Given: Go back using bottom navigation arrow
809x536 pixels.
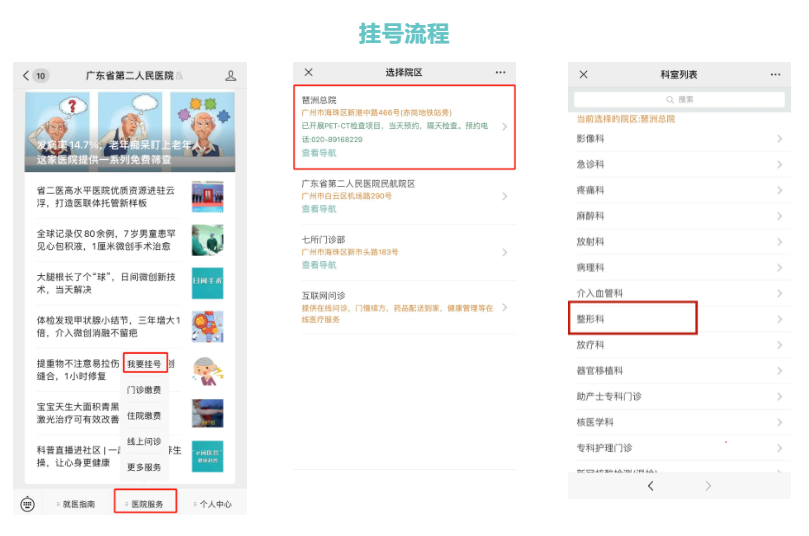Looking at the screenshot, I should (651, 485).
